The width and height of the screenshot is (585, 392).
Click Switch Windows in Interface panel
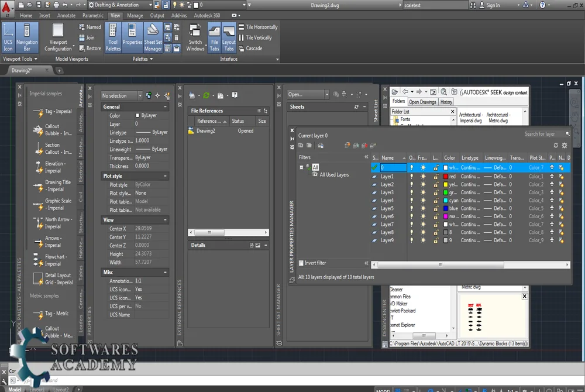[195, 37]
